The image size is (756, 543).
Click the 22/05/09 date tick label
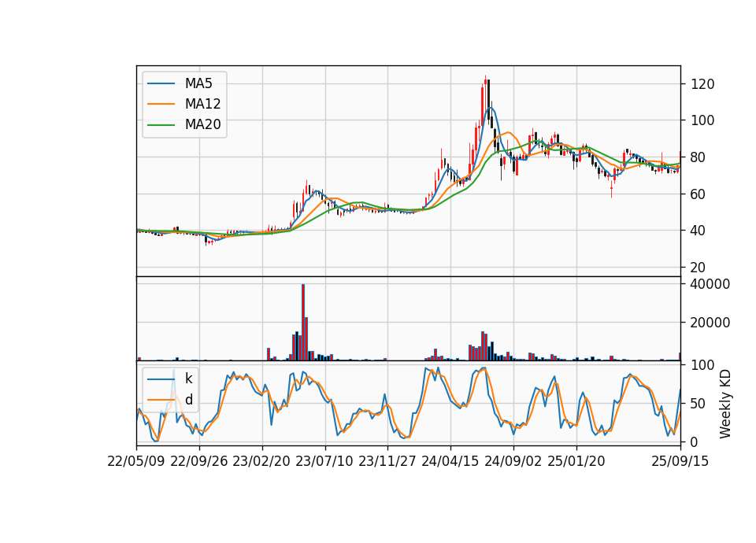click(136, 461)
